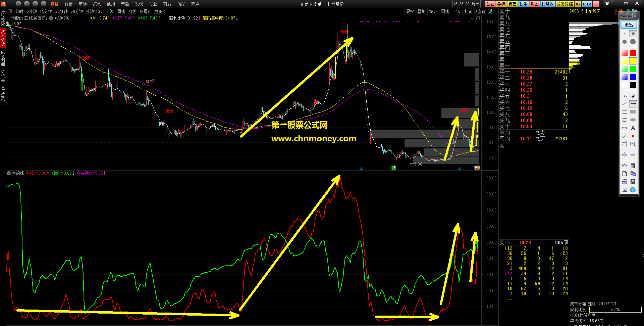Click the 退出 exit button

629,25
